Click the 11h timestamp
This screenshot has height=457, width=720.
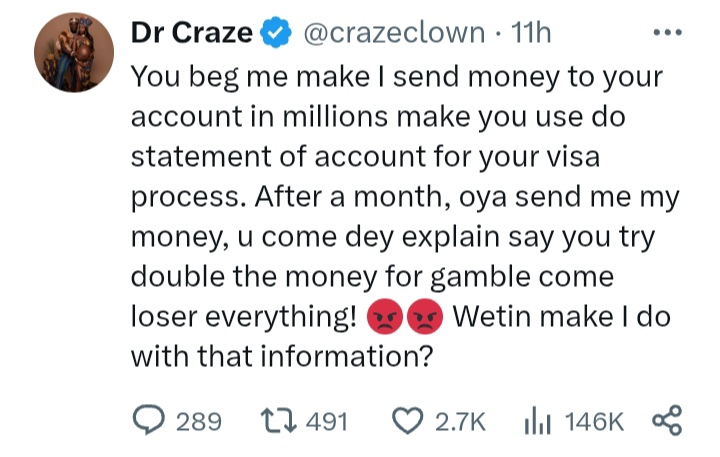point(531,34)
